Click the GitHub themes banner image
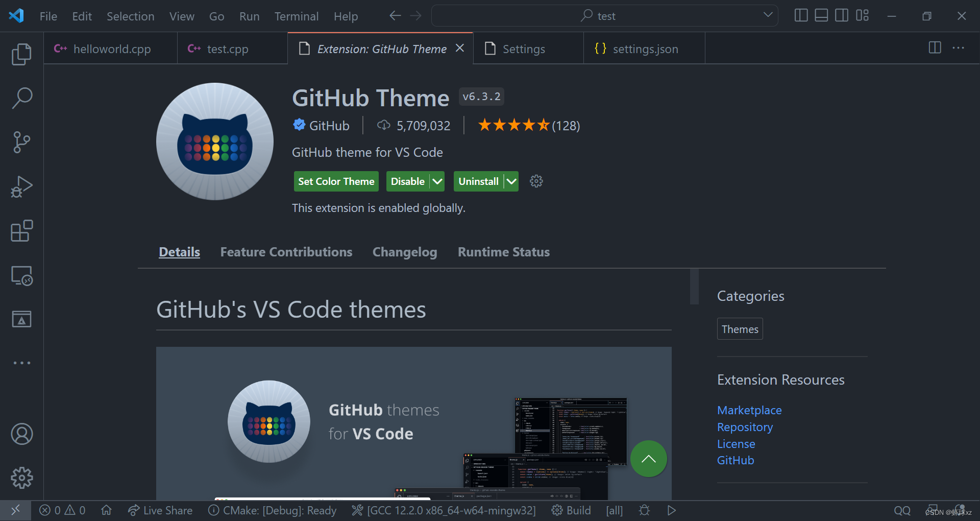Image resolution: width=980 pixels, height=521 pixels. pyautogui.click(x=413, y=423)
